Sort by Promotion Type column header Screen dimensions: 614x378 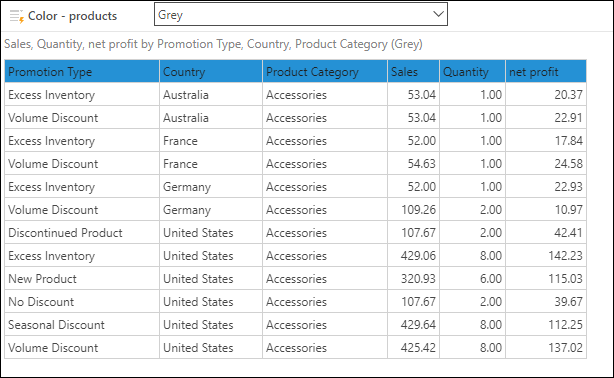coord(82,72)
